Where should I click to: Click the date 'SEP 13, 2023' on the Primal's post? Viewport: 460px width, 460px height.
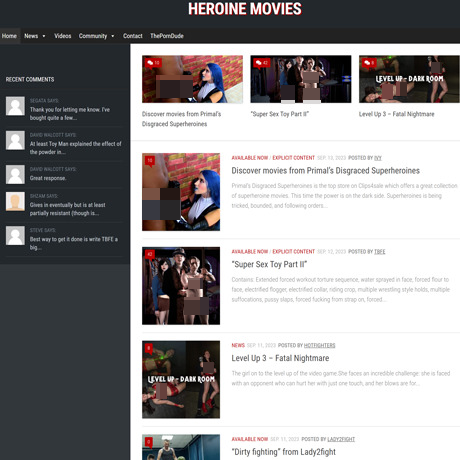(331, 158)
